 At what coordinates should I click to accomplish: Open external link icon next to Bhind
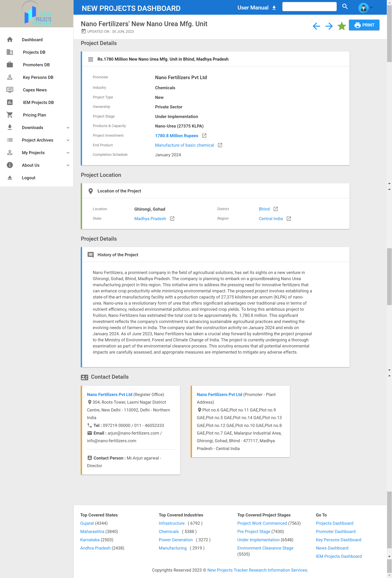click(x=276, y=209)
